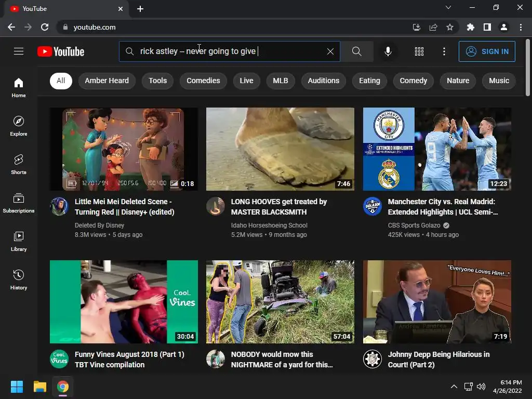Image resolution: width=532 pixels, height=399 pixels.
Task: Open File Explorer from taskbar
Action: (39, 387)
